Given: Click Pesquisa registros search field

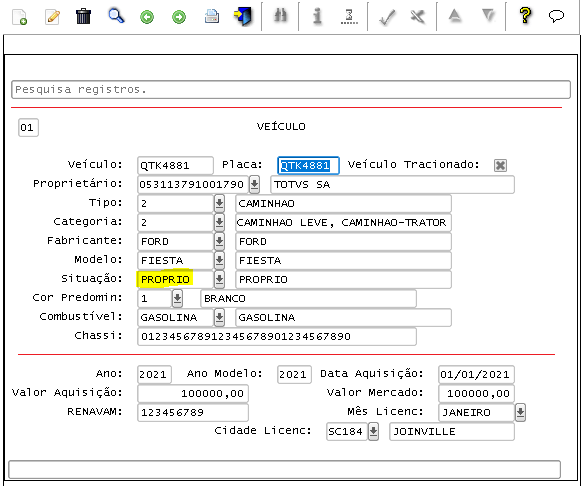Looking at the screenshot, I should pos(291,90).
